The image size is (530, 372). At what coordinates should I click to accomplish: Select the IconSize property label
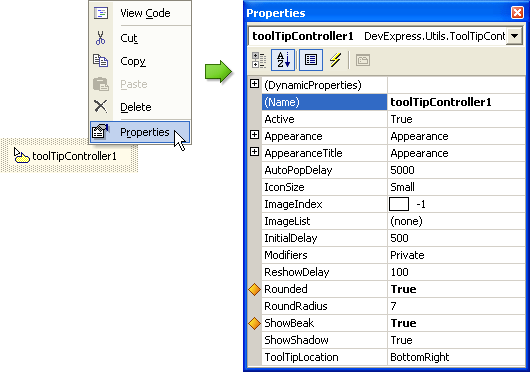pyautogui.click(x=284, y=187)
